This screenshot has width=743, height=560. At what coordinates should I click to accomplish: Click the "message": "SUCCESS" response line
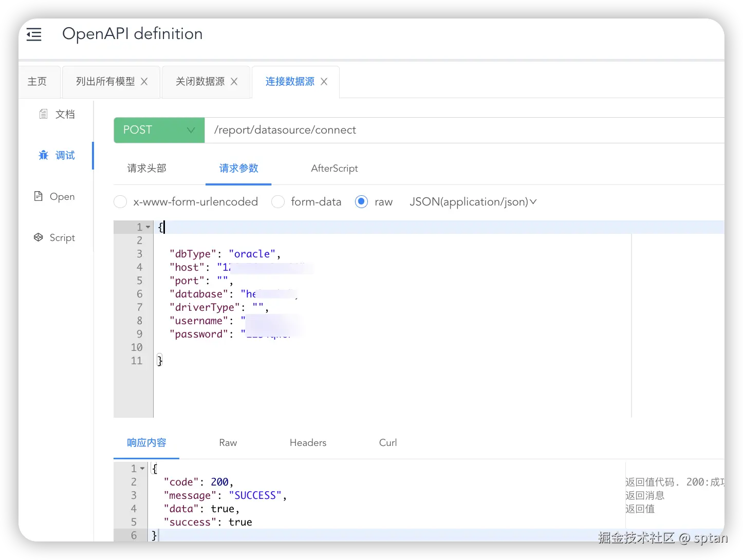225,495
